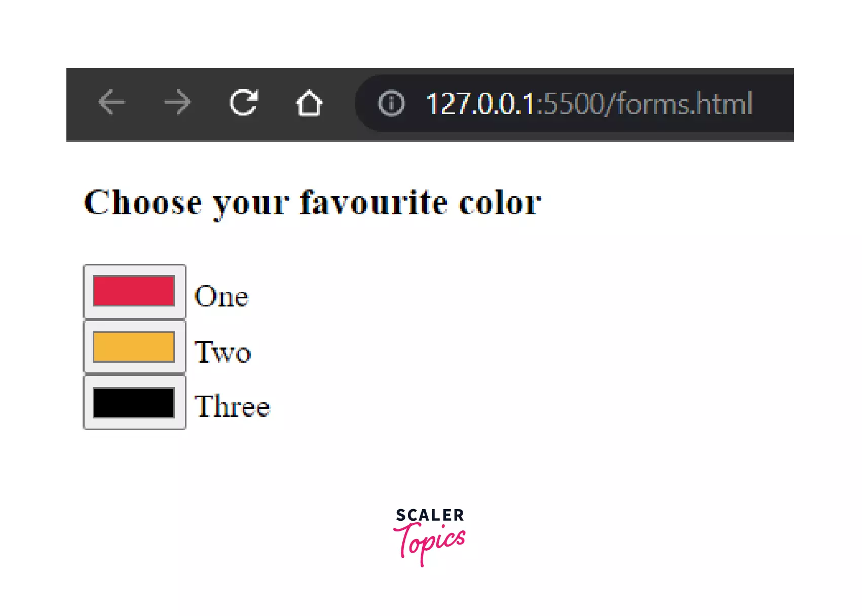Image resolution: width=862 pixels, height=616 pixels.
Task: Click the browser back arrow
Action: [111, 103]
